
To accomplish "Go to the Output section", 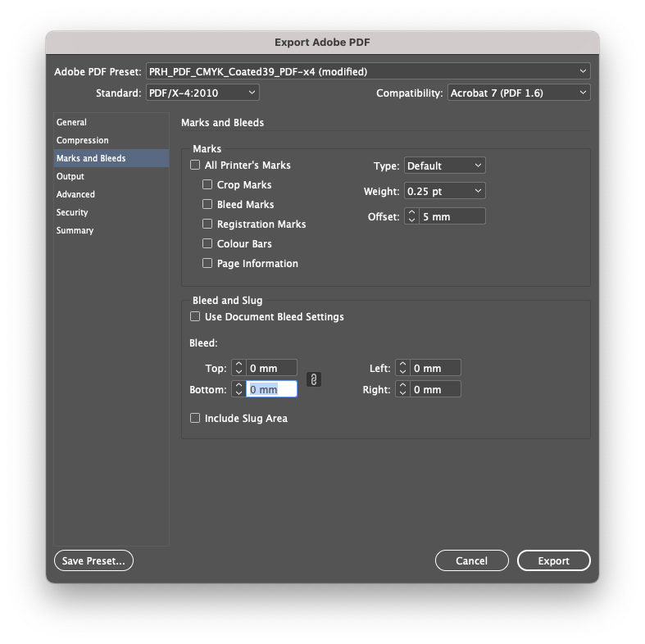I will click(x=111, y=176).
